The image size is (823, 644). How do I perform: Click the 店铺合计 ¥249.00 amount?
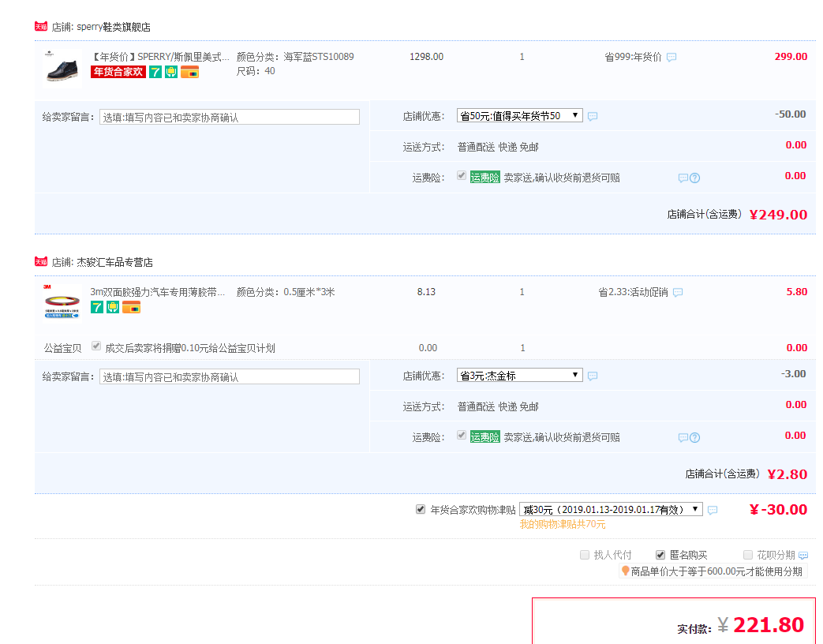coord(778,215)
